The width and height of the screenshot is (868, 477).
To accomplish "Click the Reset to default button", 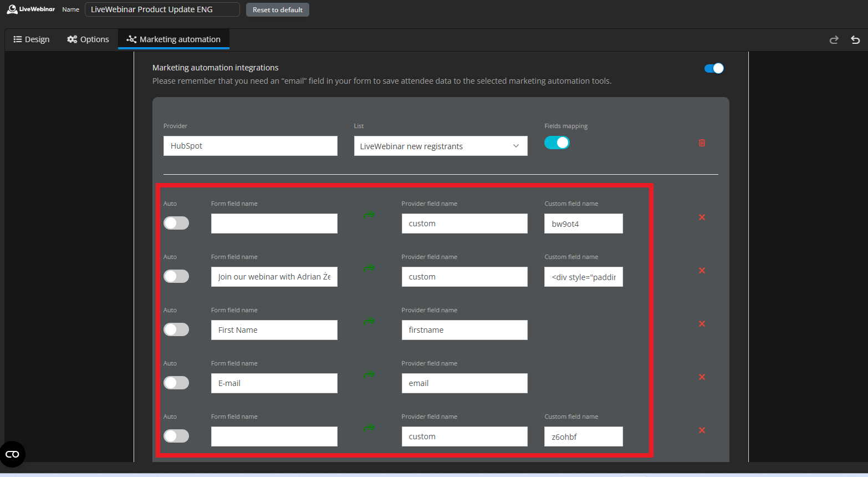I will pyautogui.click(x=277, y=10).
